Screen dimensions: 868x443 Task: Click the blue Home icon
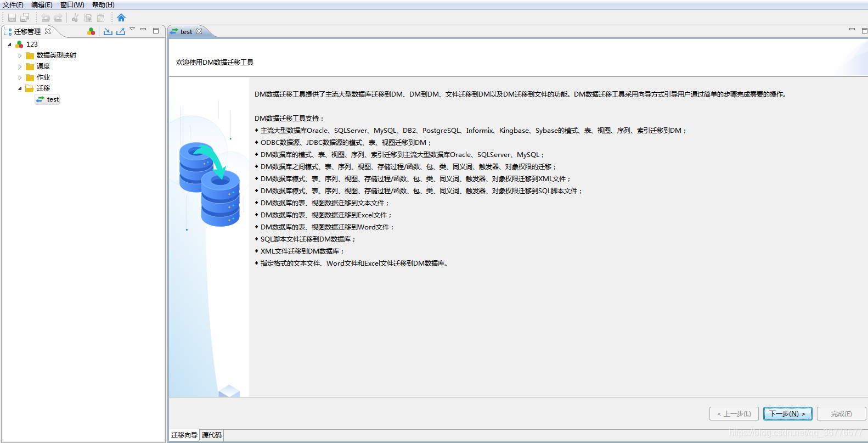(x=121, y=18)
